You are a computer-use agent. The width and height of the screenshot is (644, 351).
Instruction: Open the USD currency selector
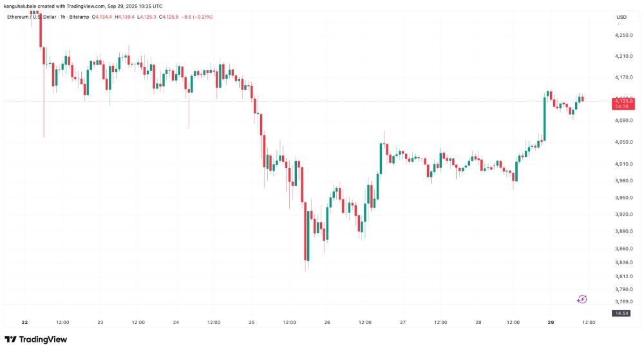pos(621,17)
